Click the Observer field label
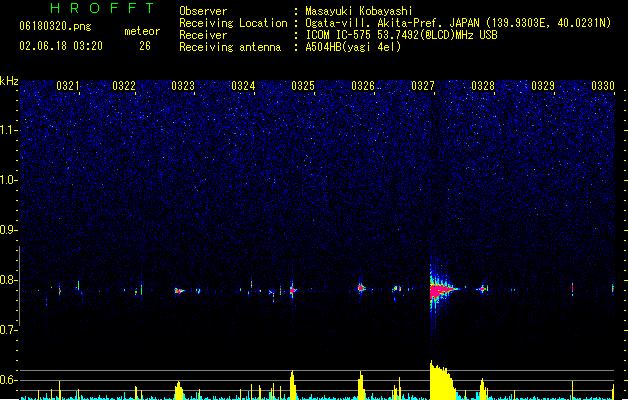Viewport: 629px width, 400px height. (x=203, y=11)
